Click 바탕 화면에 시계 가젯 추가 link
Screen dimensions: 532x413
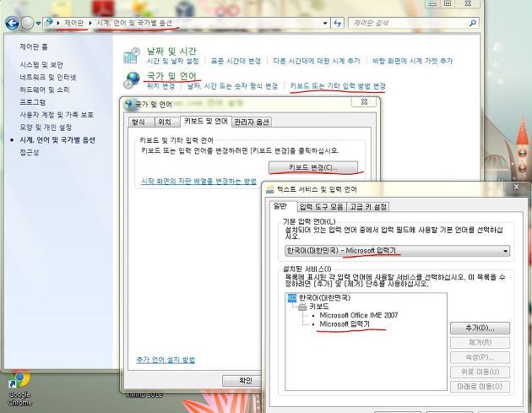point(412,61)
